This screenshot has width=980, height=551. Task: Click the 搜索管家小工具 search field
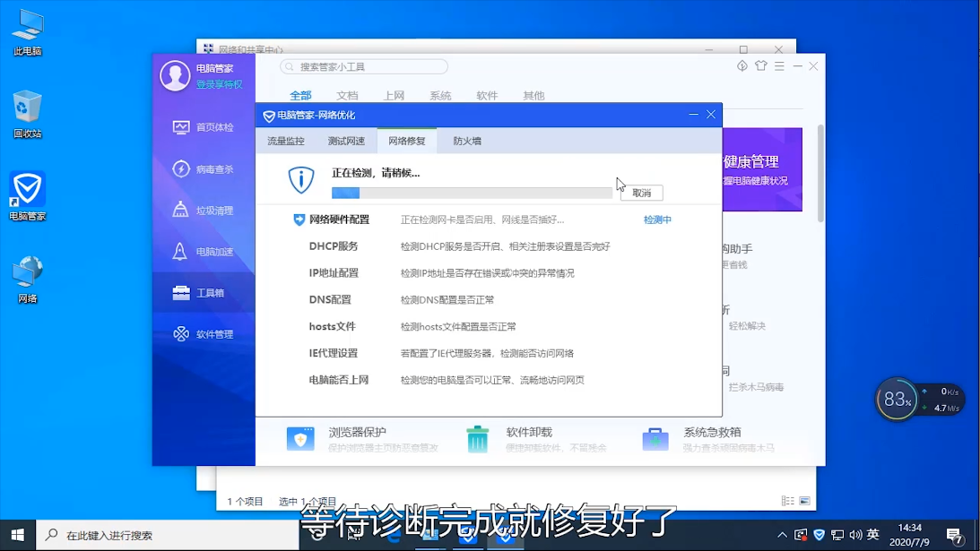[364, 67]
